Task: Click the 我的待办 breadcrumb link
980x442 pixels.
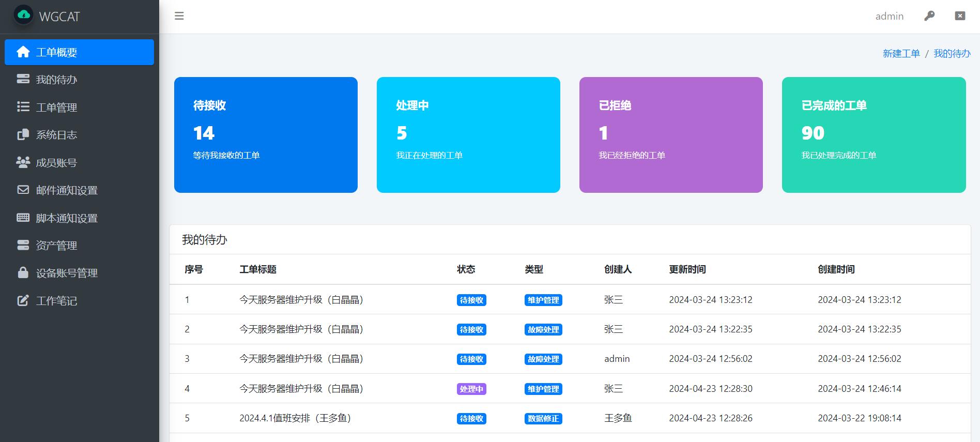Action: [952, 54]
